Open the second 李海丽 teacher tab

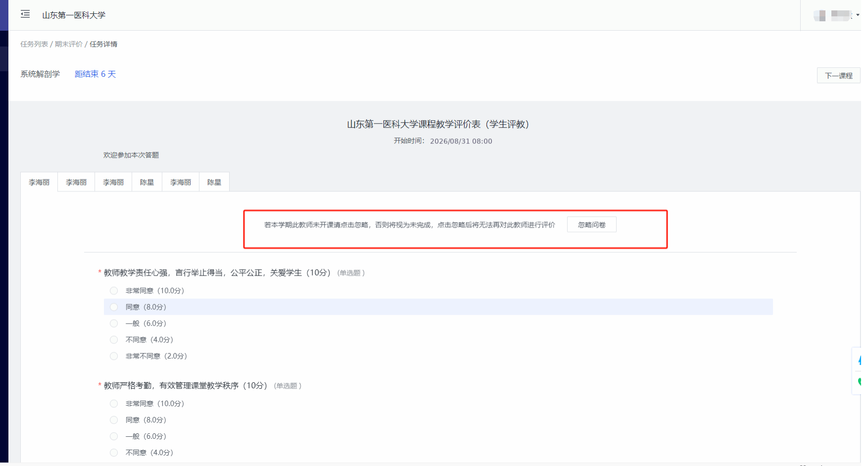[76, 182]
